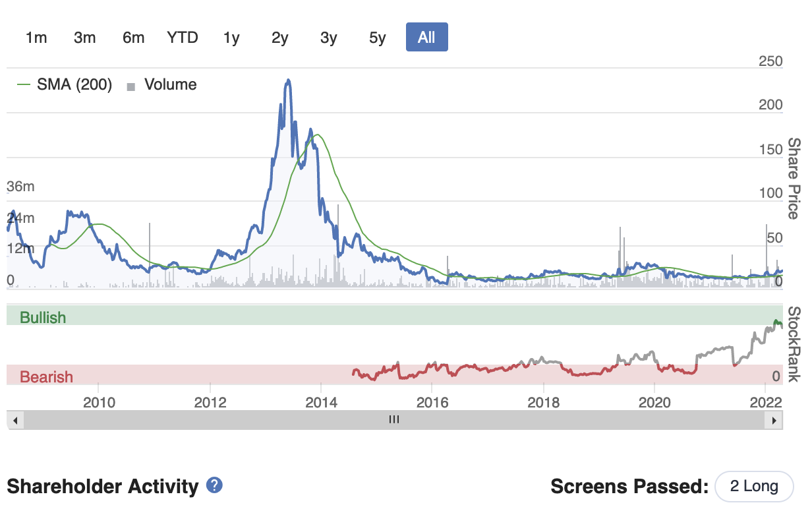Pick the 5y range option

tap(378, 38)
